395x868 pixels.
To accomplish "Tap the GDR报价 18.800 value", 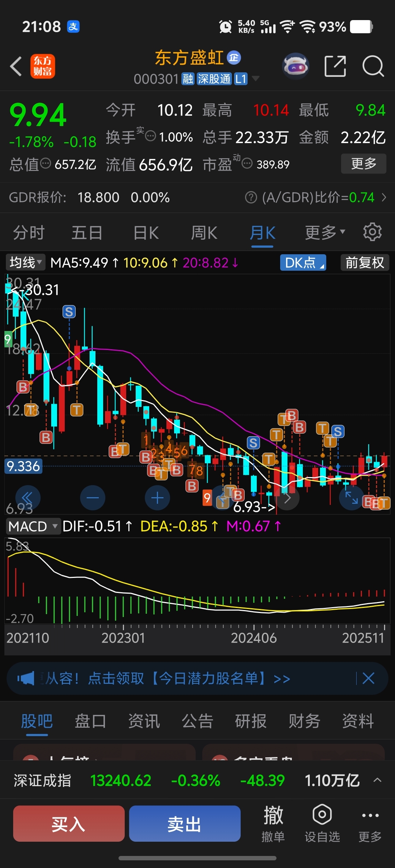I will click(98, 198).
